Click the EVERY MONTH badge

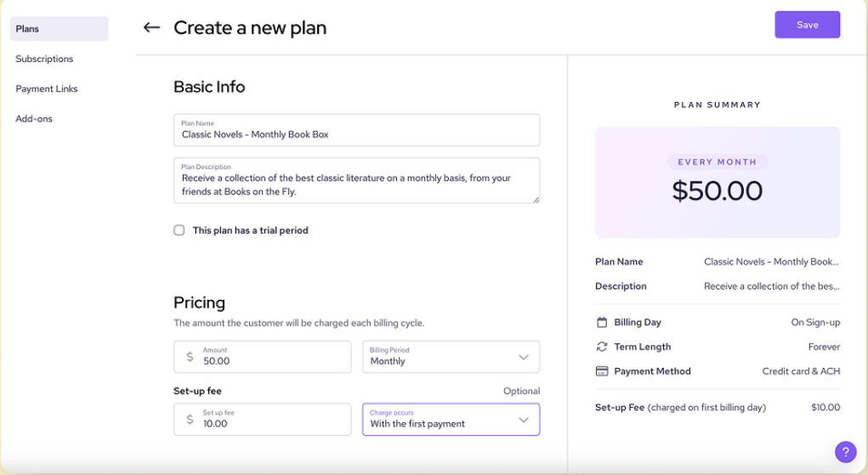pyautogui.click(x=718, y=161)
